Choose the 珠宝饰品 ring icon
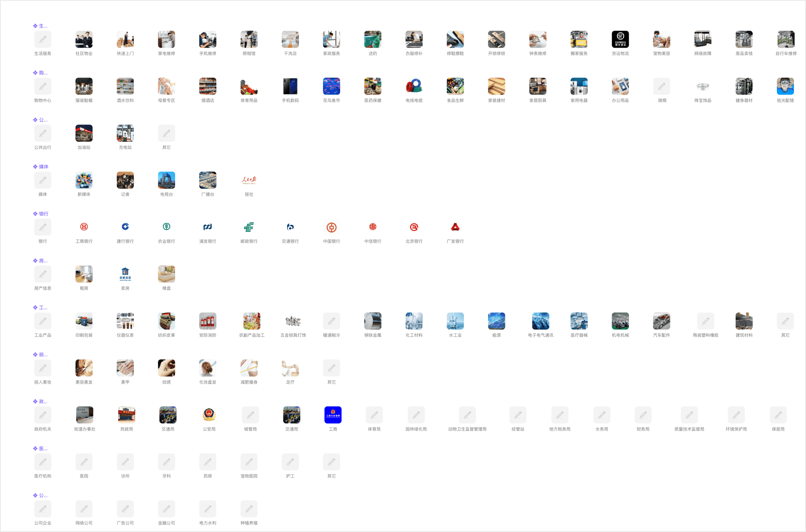 [x=703, y=86]
